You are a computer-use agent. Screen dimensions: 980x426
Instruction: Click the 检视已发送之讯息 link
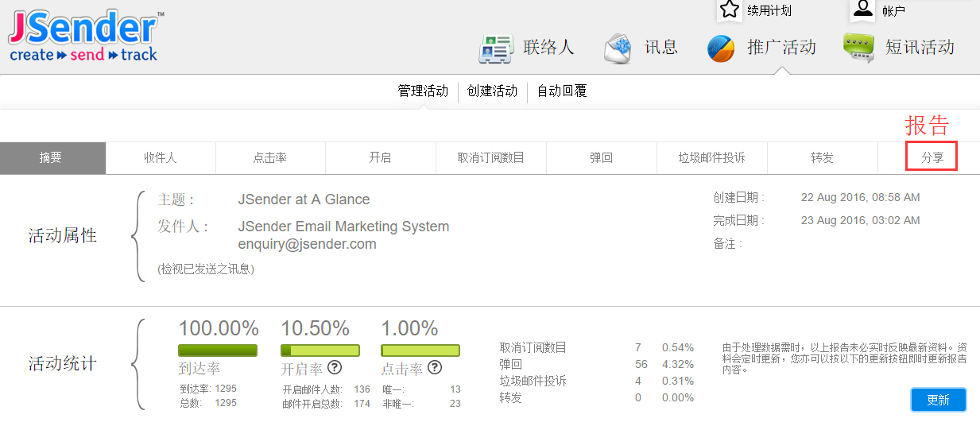(x=206, y=269)
